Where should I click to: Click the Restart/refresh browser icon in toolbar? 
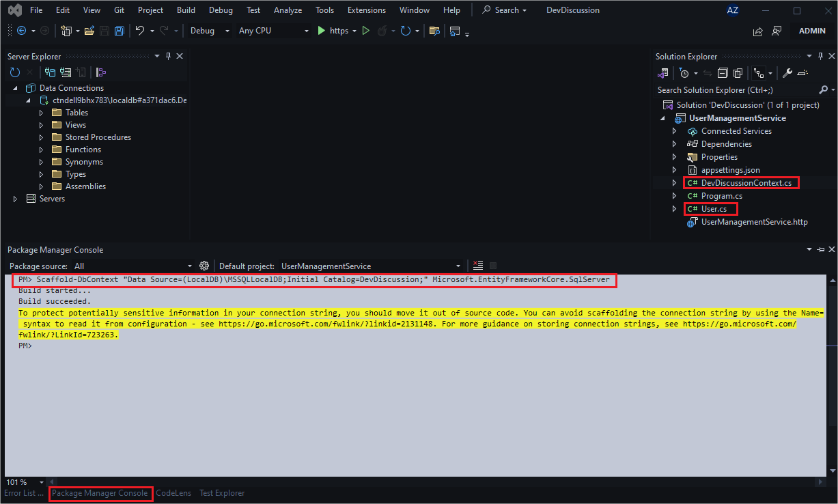coord(405,31)
